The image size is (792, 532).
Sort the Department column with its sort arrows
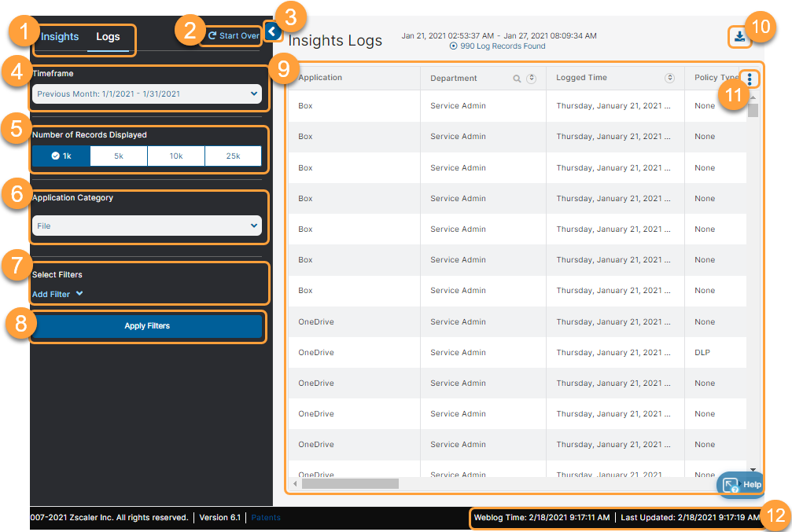[x=532, y=79]
